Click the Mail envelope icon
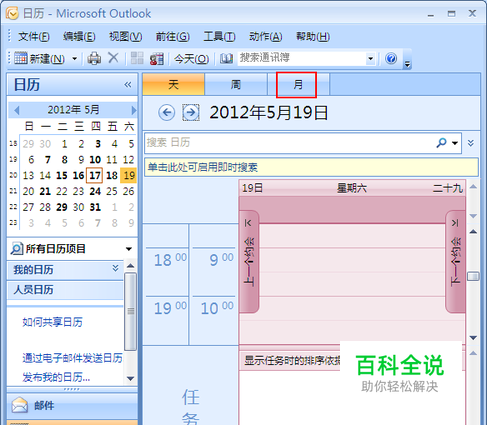The image size is (487, 425). tap(20, 405)
